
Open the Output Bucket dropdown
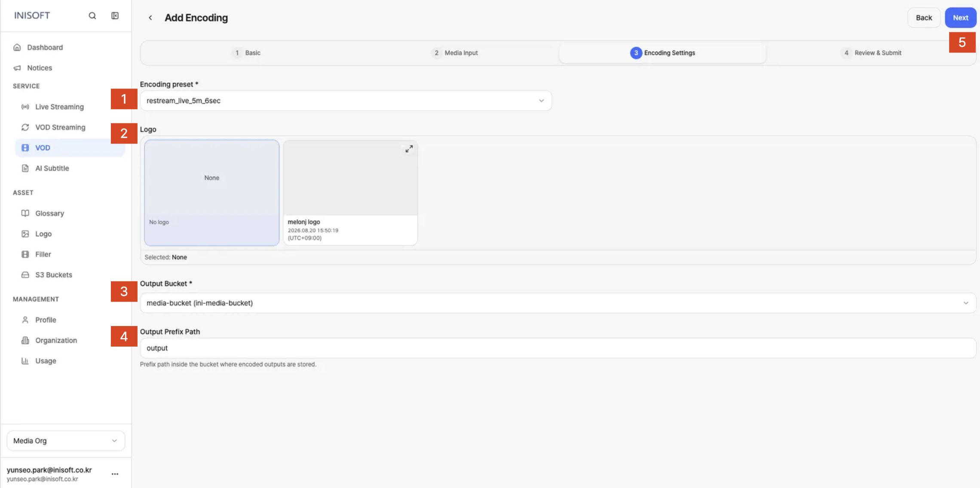558,303
